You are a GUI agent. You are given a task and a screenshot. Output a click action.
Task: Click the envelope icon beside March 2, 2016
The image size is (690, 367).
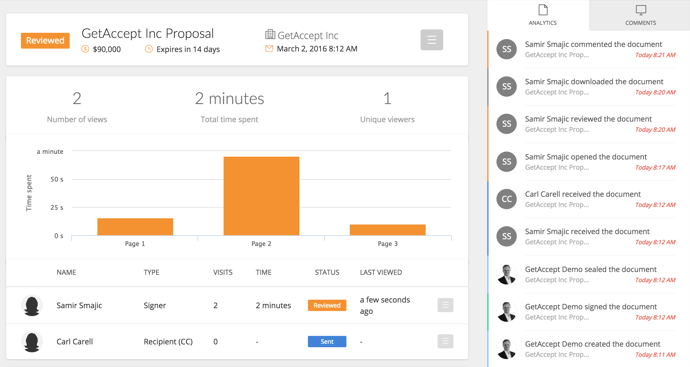tap(269, 49)
